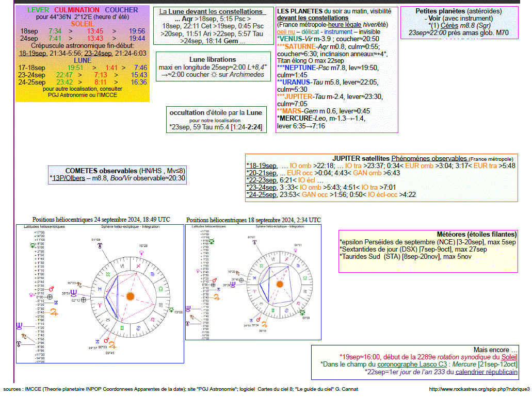Viewport: 532px width, 398px height.
Task: Click the '*MERCURE' planet entry
Action: click(x=295, y=118)
